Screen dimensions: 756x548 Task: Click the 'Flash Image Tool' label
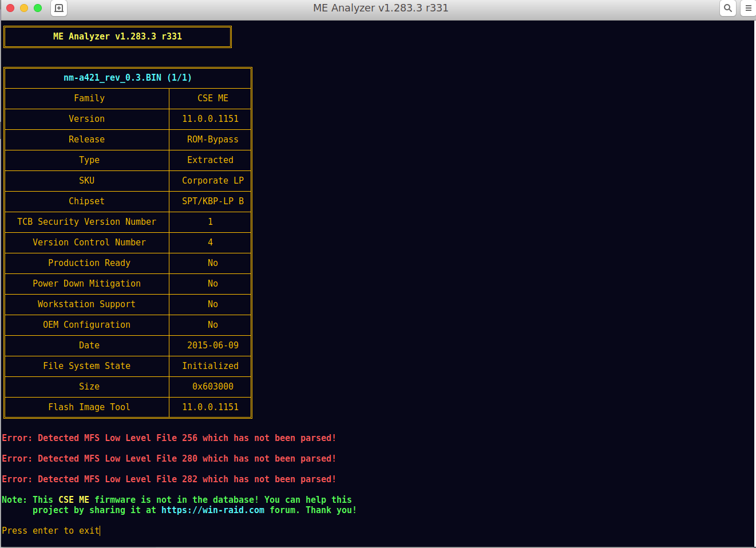(89, 407)
